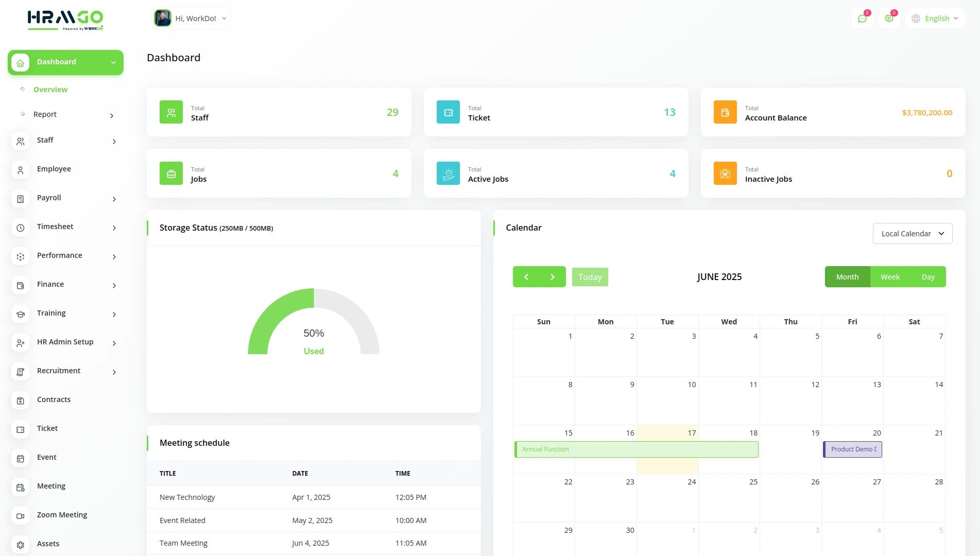Image resolution: width=980 pixels, height=556 pixels.
Task: Open the Local Calendar dropdown
Action: coord(912,234)
